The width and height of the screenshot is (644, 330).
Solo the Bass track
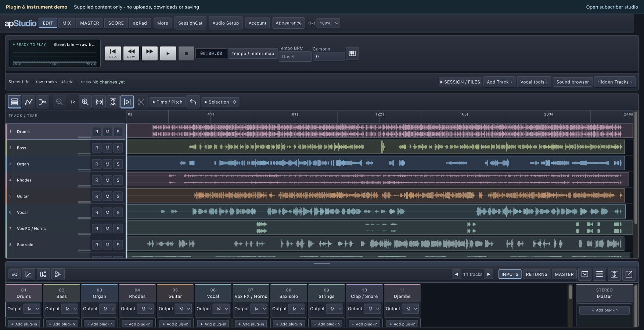click(x=118, y=148)
